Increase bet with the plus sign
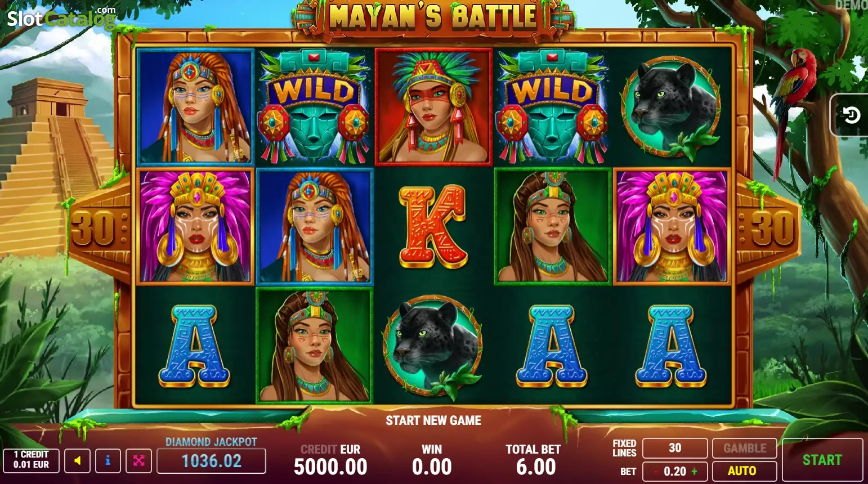868x484 pixels. (x=694, y=472)
